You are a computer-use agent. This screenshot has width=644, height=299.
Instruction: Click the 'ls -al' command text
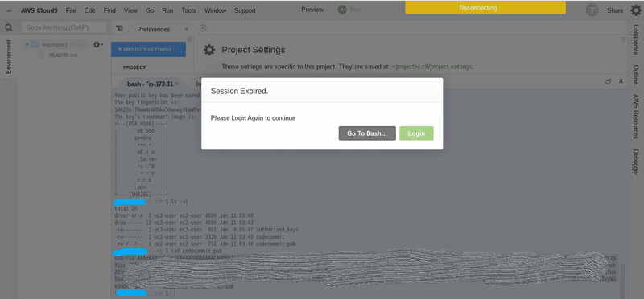click(x=180, y=202)
